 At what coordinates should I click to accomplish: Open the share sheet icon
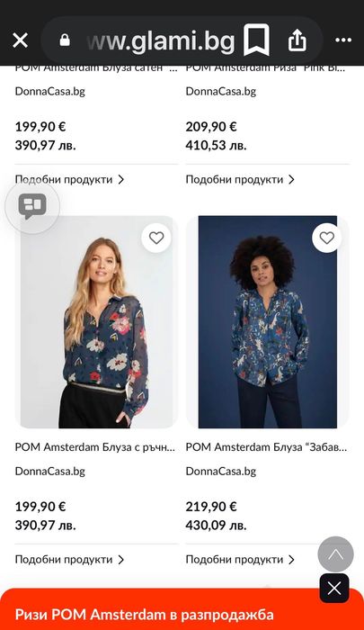click(297, 40)
